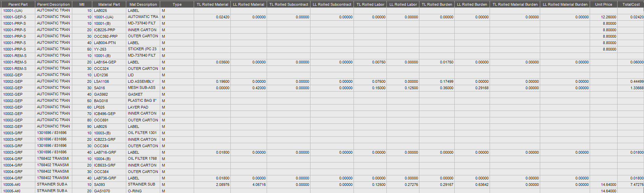Click material part cell LAB004-PTN

click(x=109, y=43)
